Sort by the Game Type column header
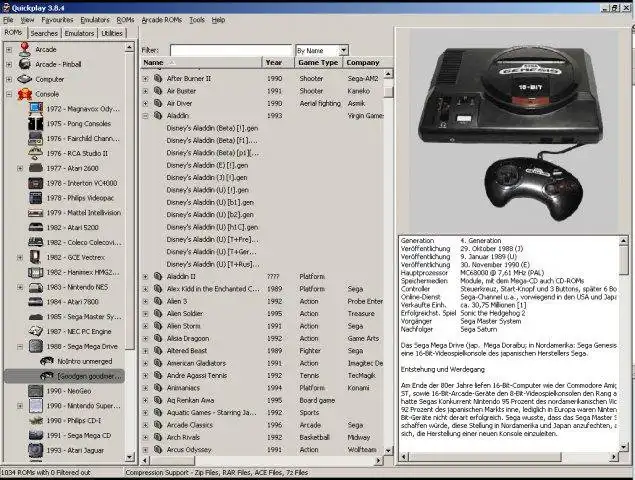The image size is (635, 480). coord(319,62)
